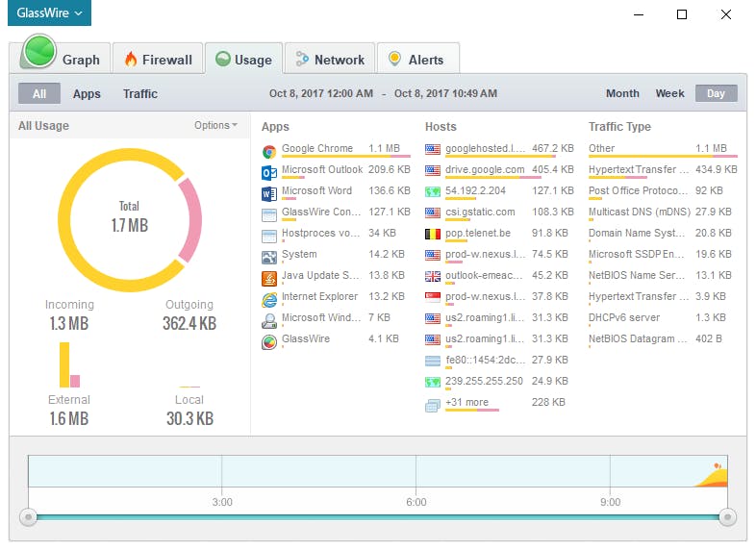Click the Google Chrome app icon
756x550 pixels.
click(x=269, y=151)
